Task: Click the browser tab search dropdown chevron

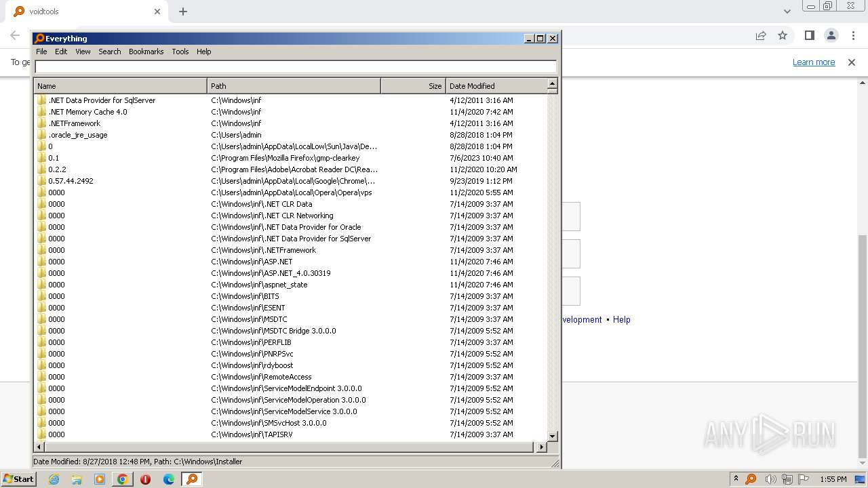Action: [x=787, y=12]
